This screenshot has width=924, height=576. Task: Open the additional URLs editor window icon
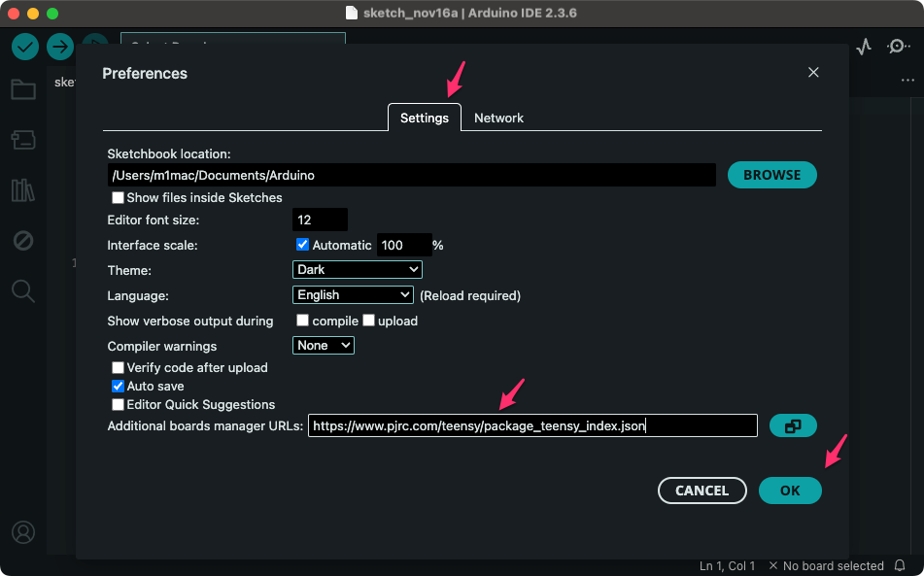click(792, 425)
